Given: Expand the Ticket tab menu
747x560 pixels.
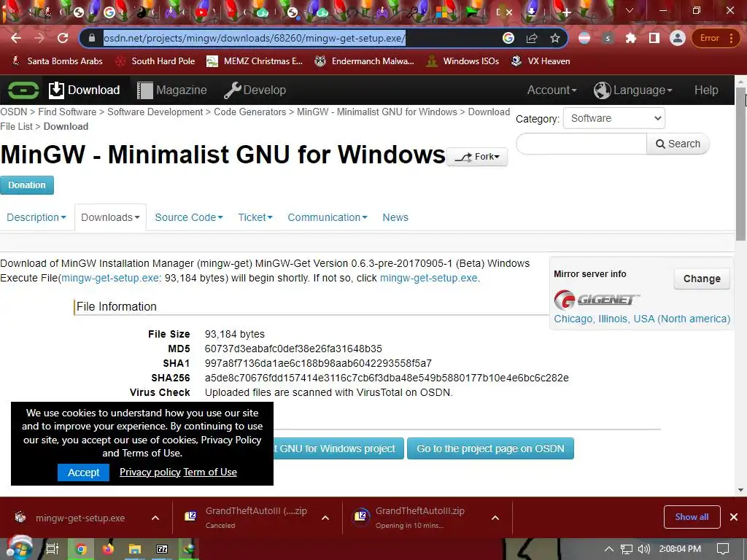Looking at the screenshot, I should click(255, 217).
